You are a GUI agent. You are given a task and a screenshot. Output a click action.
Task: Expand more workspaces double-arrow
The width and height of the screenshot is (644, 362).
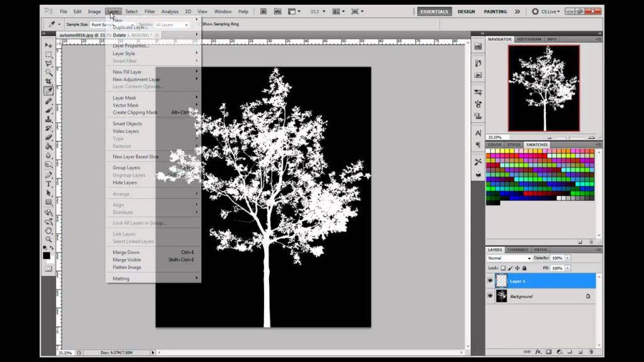click(x=518, y=11)
